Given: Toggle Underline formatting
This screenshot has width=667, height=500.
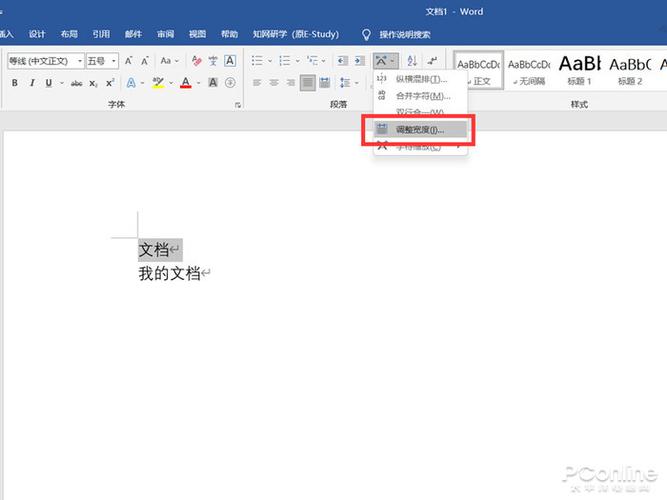Looking at the screenshot, I should point(49,83).
